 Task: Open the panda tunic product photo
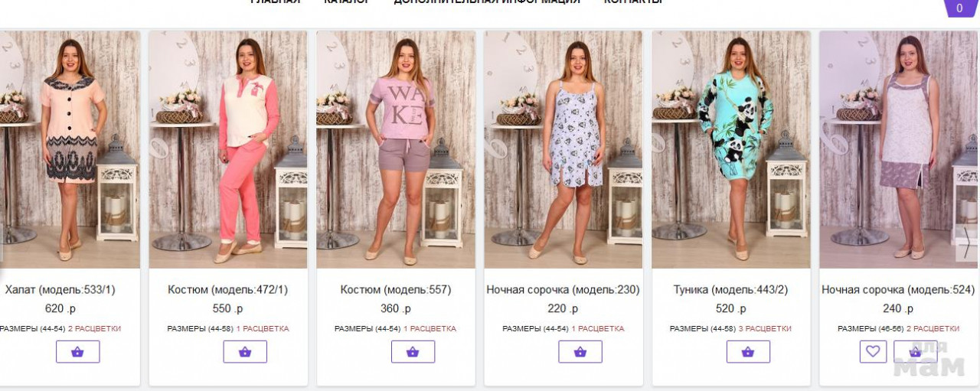[x=731, y=149]
